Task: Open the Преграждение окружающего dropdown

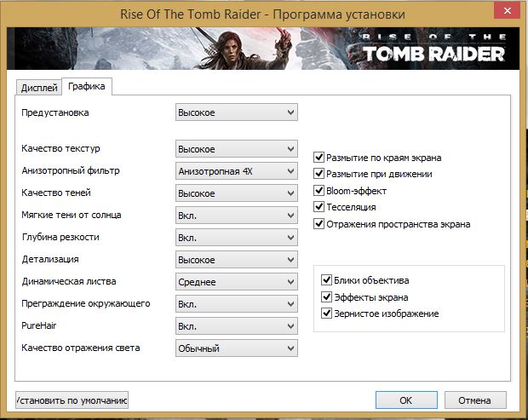Action: pyautogui.click(x=237, y=304)
